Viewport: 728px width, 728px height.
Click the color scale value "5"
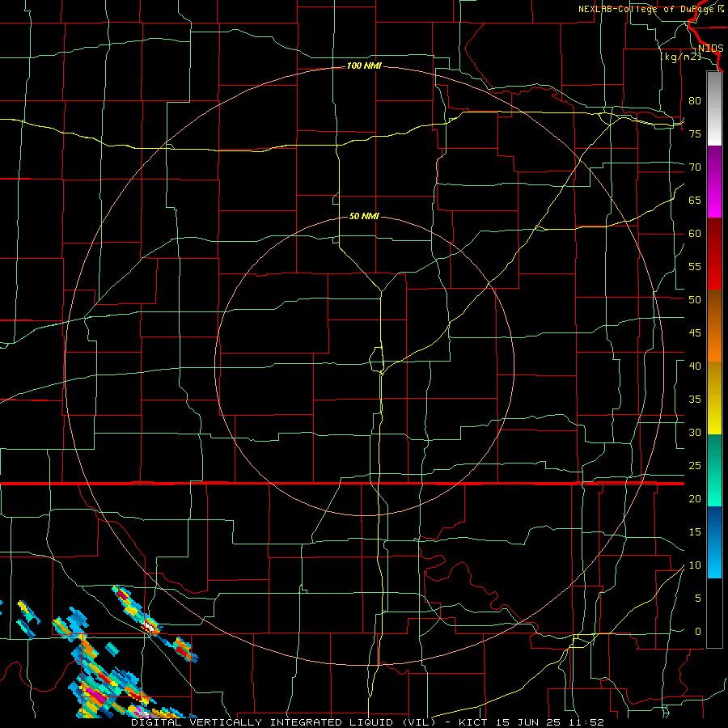698,599
